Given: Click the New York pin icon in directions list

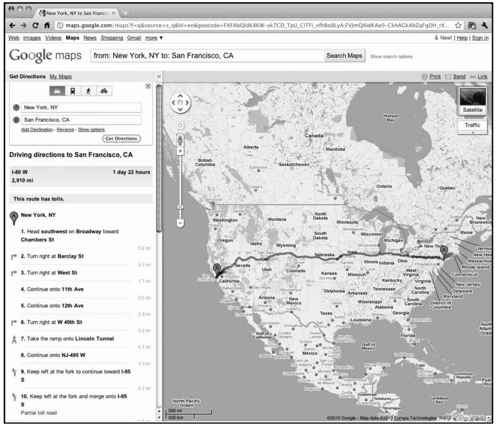Looking at the screenshot, I should pyautogui.click(x=14, y=218).
